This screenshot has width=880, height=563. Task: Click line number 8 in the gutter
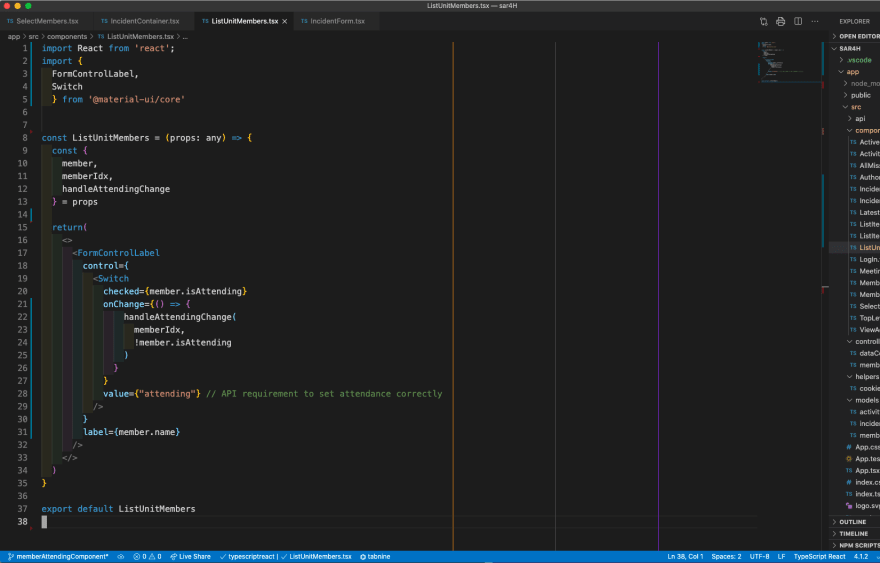pyautogui.click(x=25, y=138)
